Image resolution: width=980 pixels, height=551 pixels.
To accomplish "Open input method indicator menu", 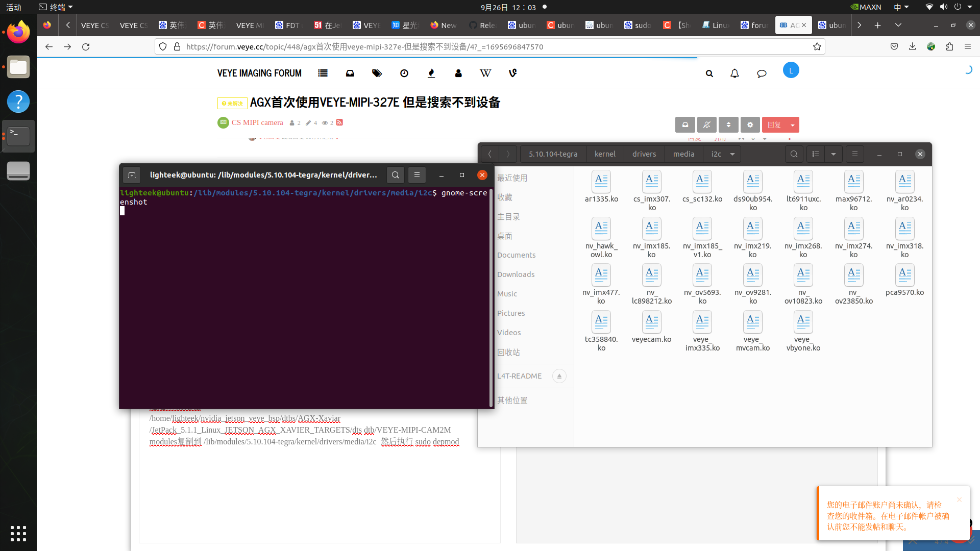I will tap(901, 7).
